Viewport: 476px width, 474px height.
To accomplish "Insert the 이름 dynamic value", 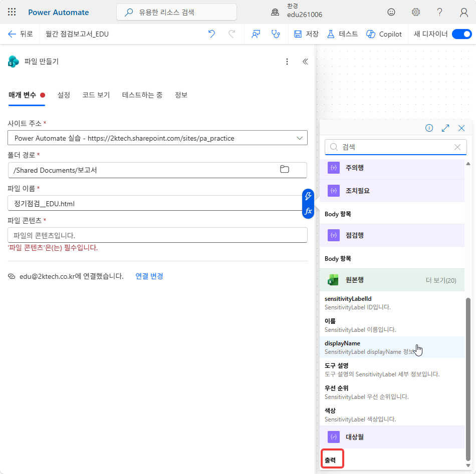I will coord(392,325).
